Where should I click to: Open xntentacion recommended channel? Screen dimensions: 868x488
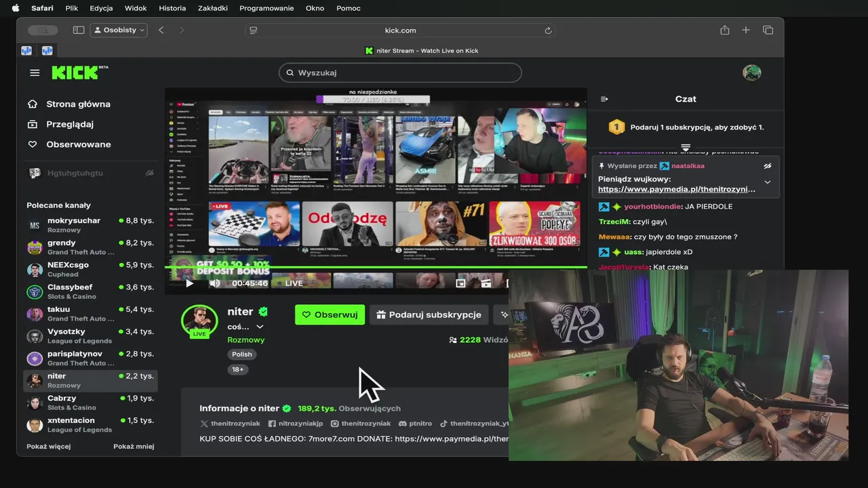tap(90, 425)
